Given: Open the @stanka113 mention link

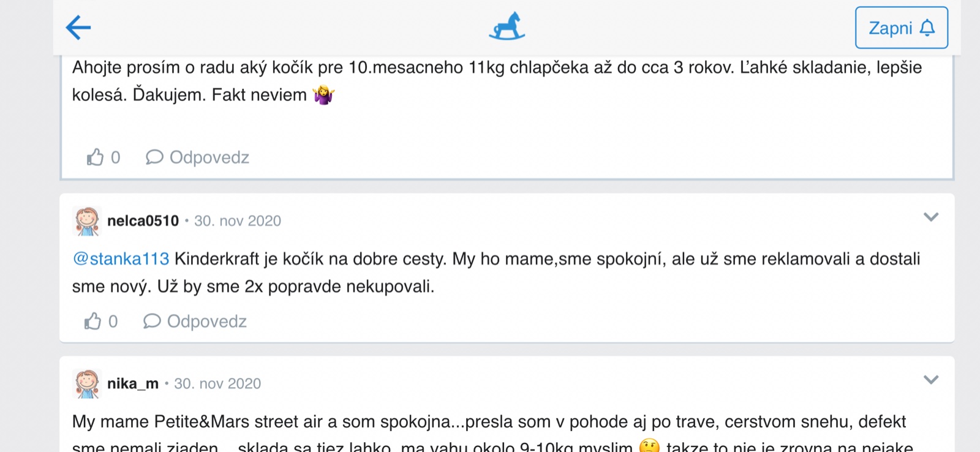Looking at the screenshot, I should coord(121,259).
